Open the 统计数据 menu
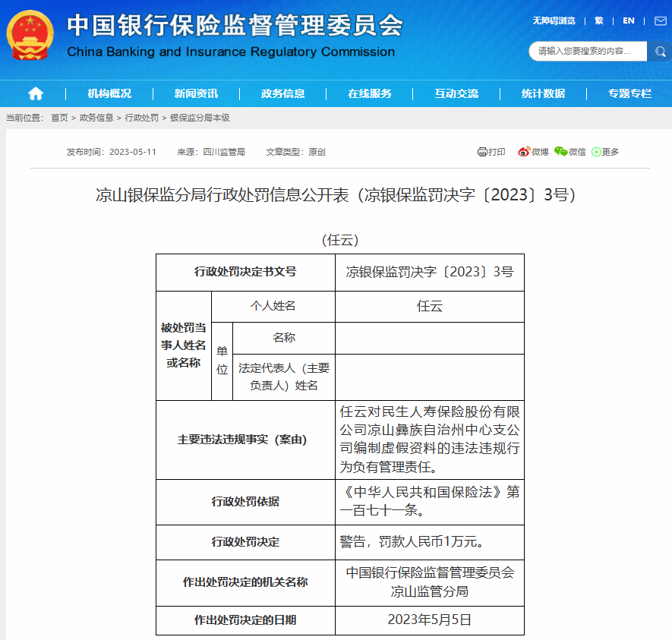Image resolution: width=672 pixels, height=640 pixels. click(543, 93)
